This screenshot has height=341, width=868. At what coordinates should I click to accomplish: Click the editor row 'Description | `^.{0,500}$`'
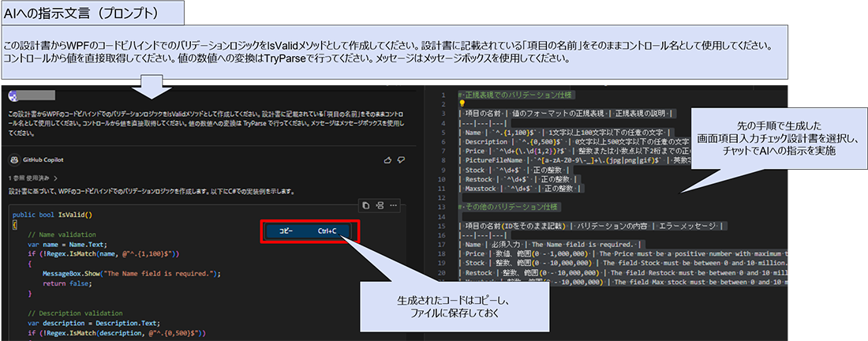[574, 142]
